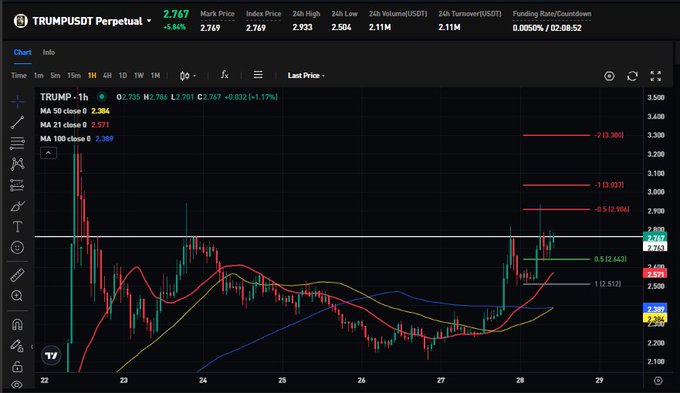Open the price scale settings gear
This screenshot has height=393, width=680.
(x=658, y=380)
